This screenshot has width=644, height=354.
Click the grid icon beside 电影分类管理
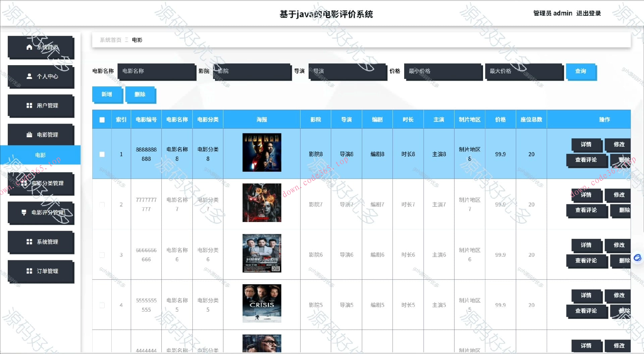[24, 183]
